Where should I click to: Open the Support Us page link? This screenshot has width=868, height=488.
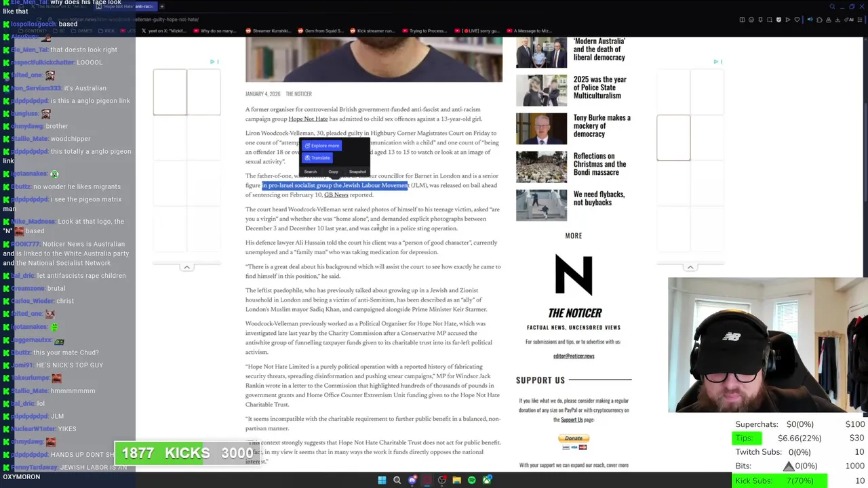tap(572, 420)
